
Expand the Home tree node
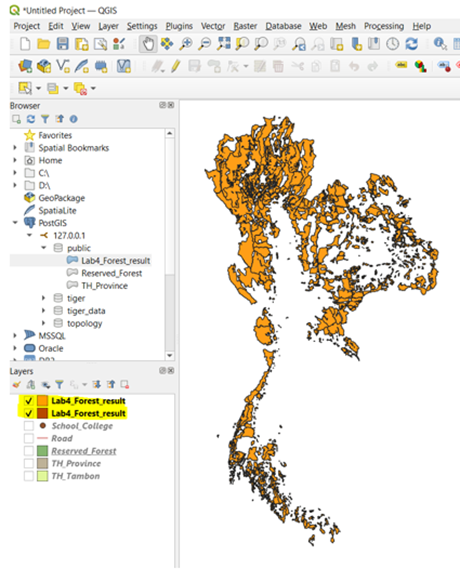click(15, 160)
